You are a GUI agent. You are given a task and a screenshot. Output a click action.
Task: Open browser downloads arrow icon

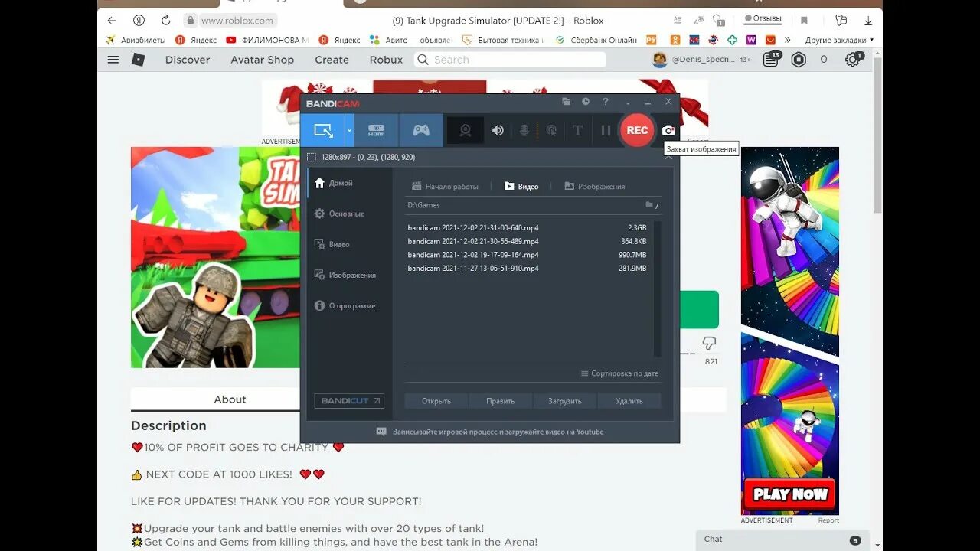pos(867,21)
